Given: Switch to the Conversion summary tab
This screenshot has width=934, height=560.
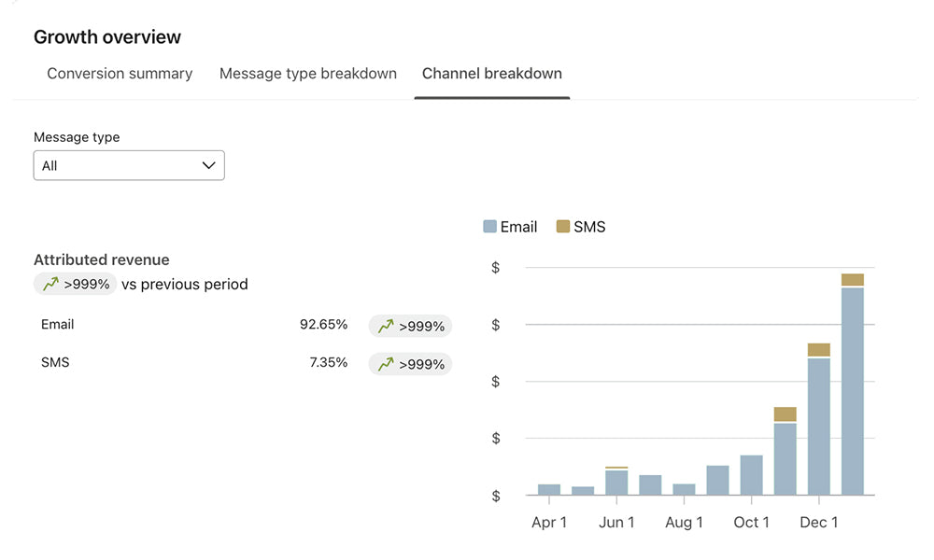Looking at the screenshot, I should [120, 74].
